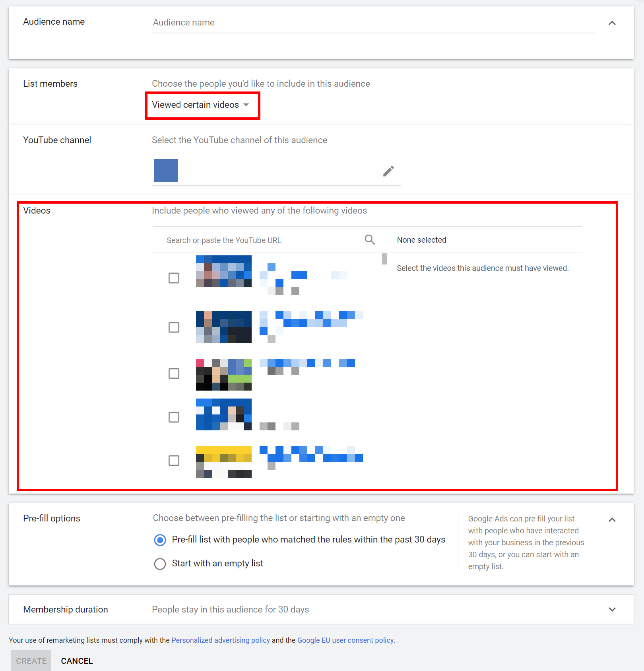Check the third video's checkbox
This screenshot has width=644, height=671.
pos(174,373)
